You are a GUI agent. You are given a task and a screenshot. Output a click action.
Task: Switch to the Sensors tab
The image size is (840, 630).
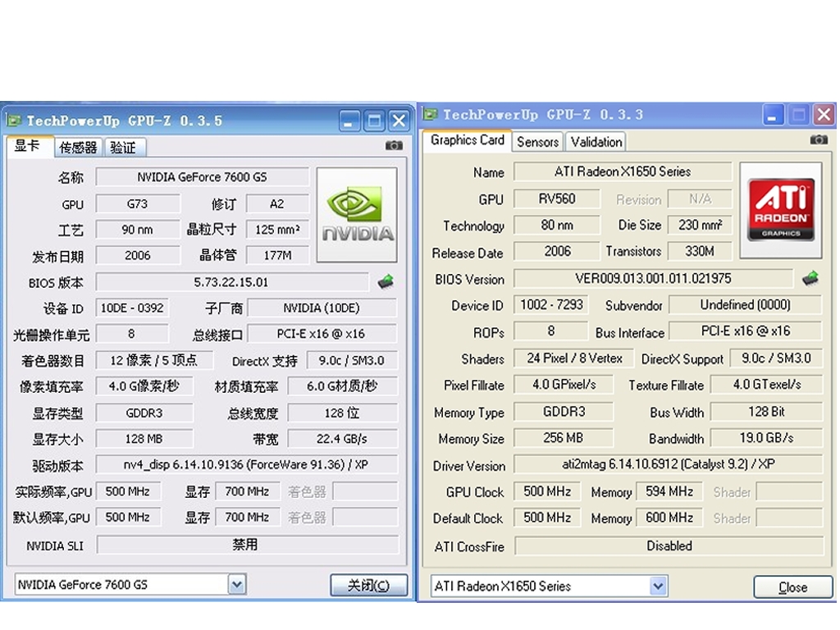click(536, 141)
